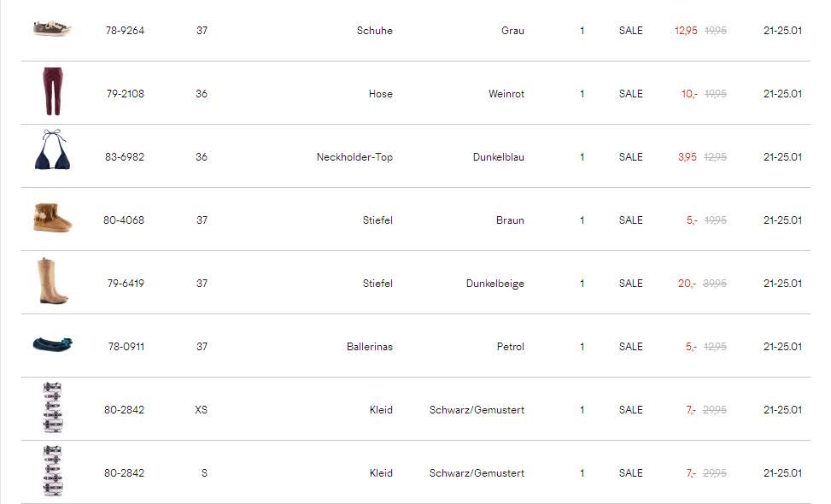Click the Schuhe product name
Image resolution: width=831 pixels, height=504 pixels.
pyautogui.click(x=374, y=31)
